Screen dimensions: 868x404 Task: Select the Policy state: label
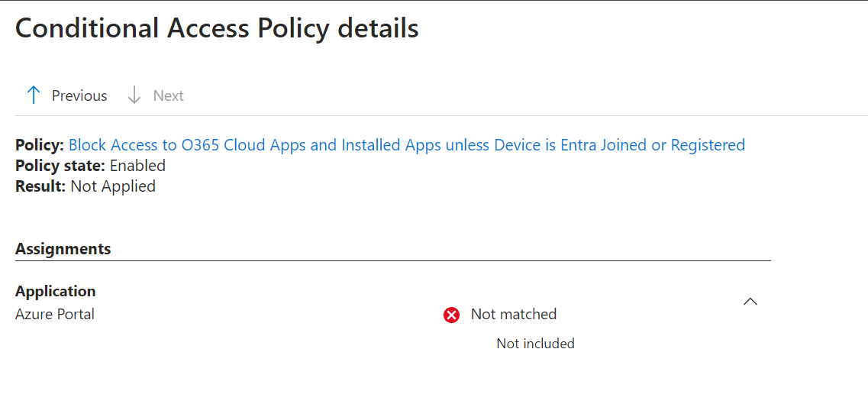60,166
